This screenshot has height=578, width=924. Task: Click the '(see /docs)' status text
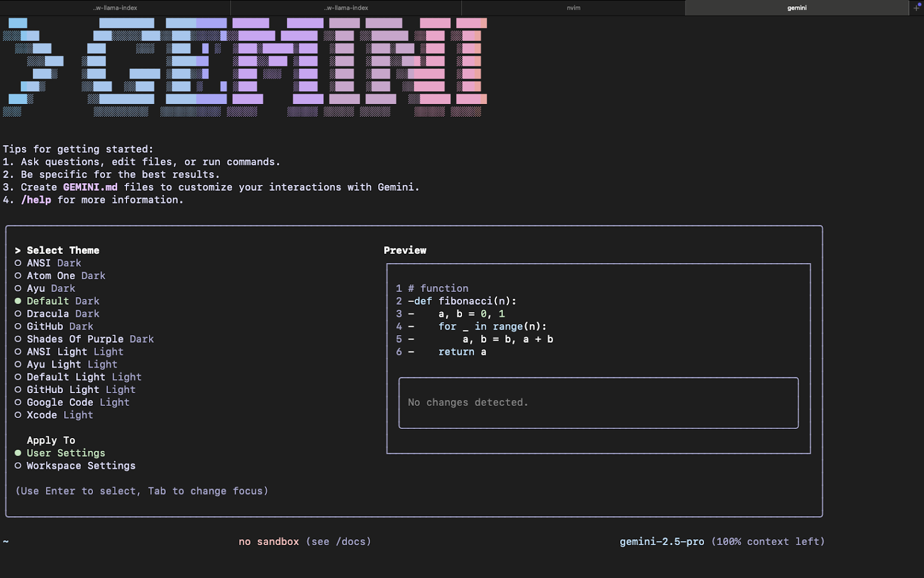click(338, 542)
